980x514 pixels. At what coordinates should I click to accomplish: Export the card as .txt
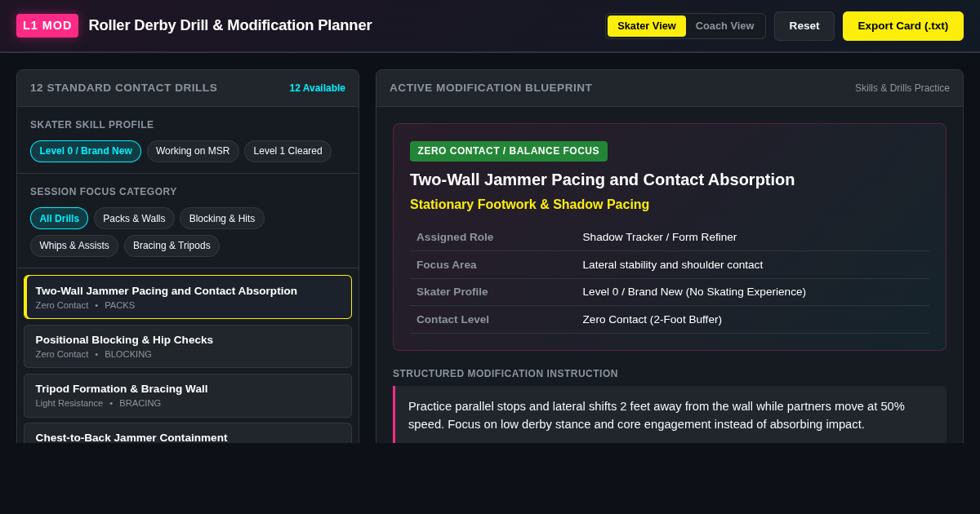point(903,26)
